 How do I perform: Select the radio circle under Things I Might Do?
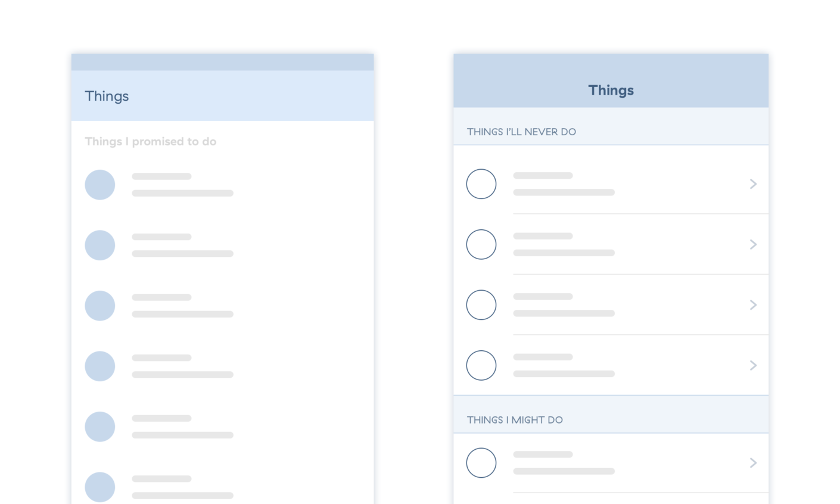481,463
